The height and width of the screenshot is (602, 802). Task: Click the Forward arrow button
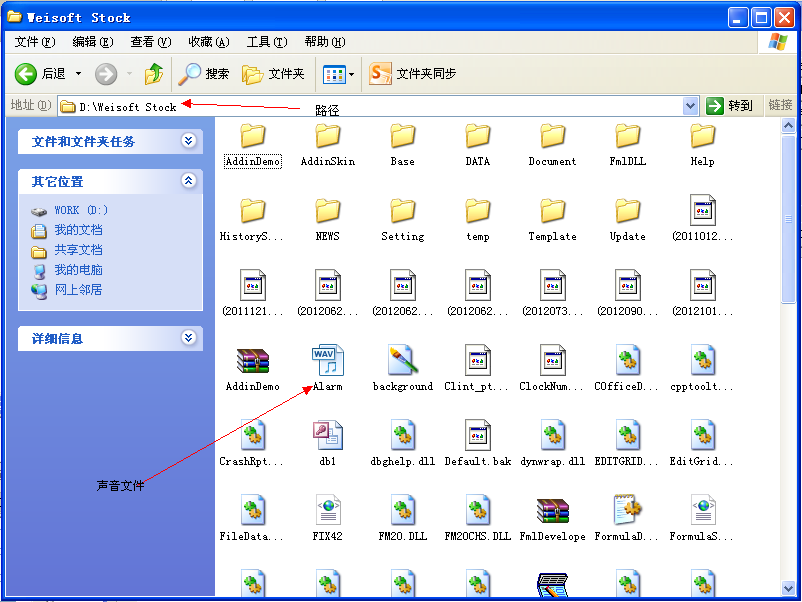(x=106, y=74)
